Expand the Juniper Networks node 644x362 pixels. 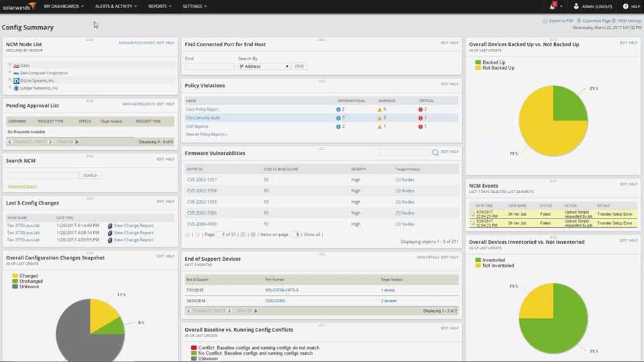pos(9,87)
